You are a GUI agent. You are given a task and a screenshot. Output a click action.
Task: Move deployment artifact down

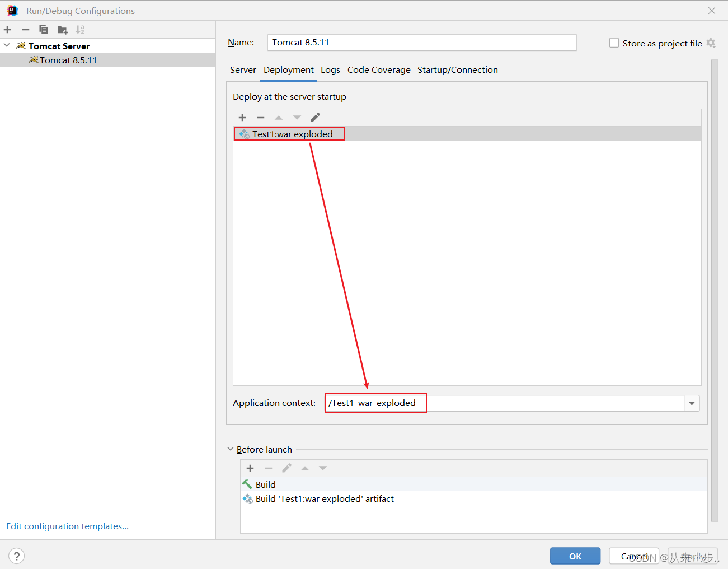297,118
